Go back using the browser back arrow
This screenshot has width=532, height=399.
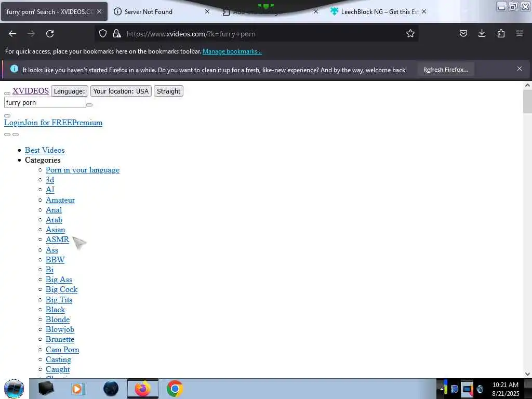(x=12, y=34)
